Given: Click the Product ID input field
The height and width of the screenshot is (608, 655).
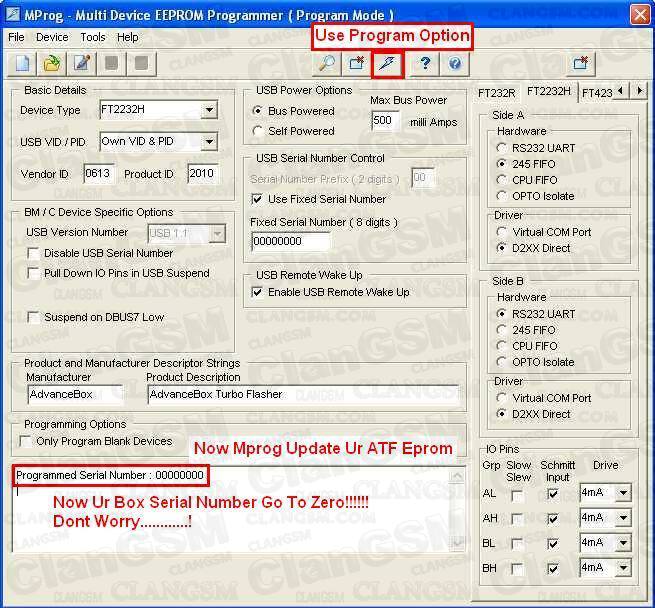Looking at the screenshot, I should [203, 174].
